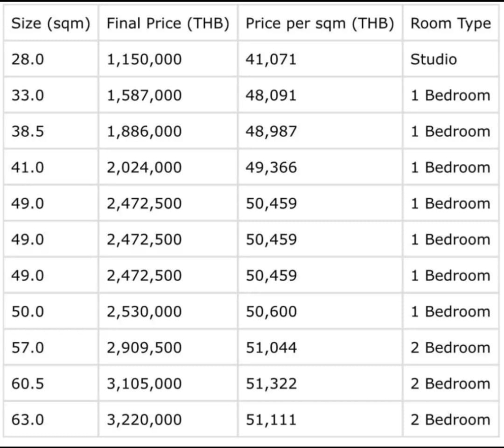This screenshot has width=504, height=448.
Task: Click the 38.5 size cell
Action: pos(28,132)
